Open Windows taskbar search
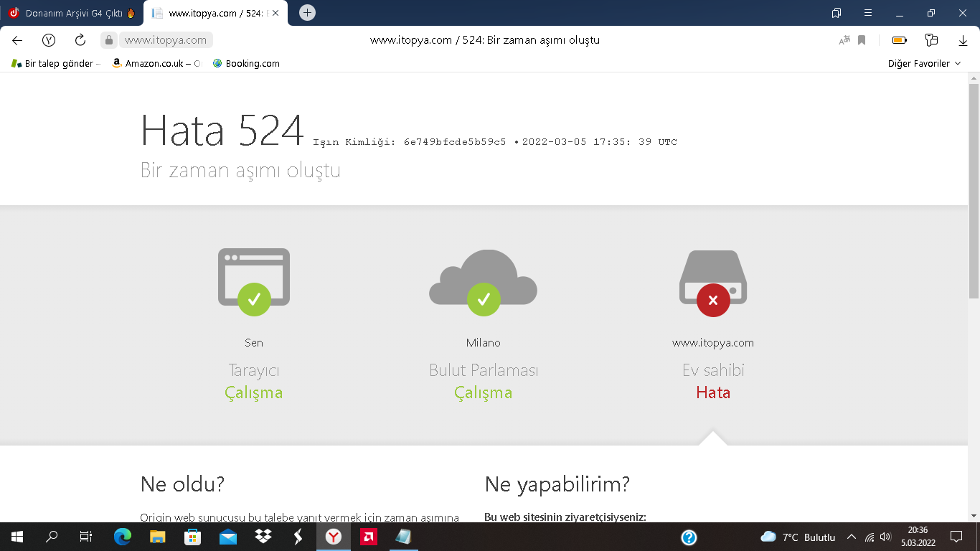This screenshot has width=980, height=551. (x=52, y=537)
